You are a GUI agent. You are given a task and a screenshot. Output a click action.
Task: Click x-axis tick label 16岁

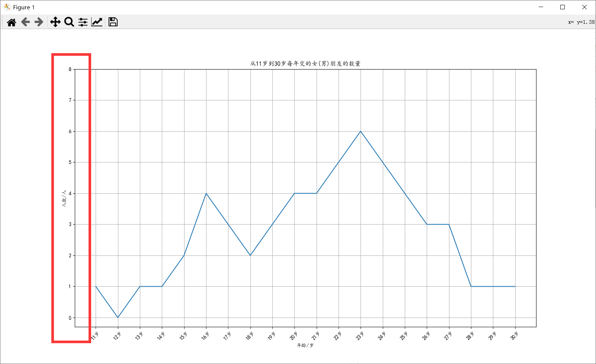tap(205, 336)
